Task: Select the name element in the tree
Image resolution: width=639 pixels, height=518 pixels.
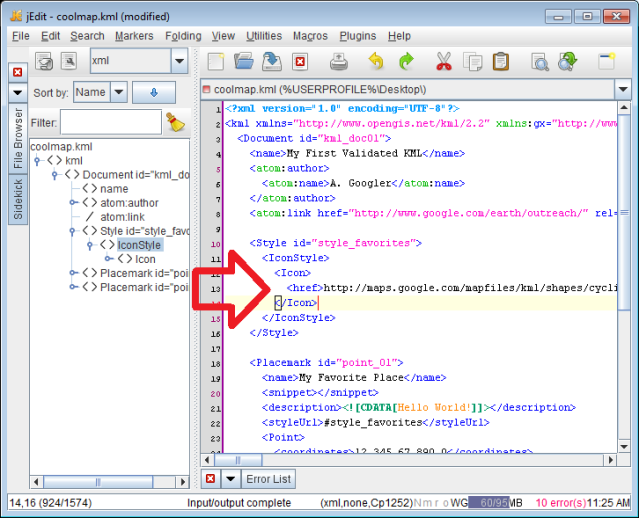Action: click(114, 189)
